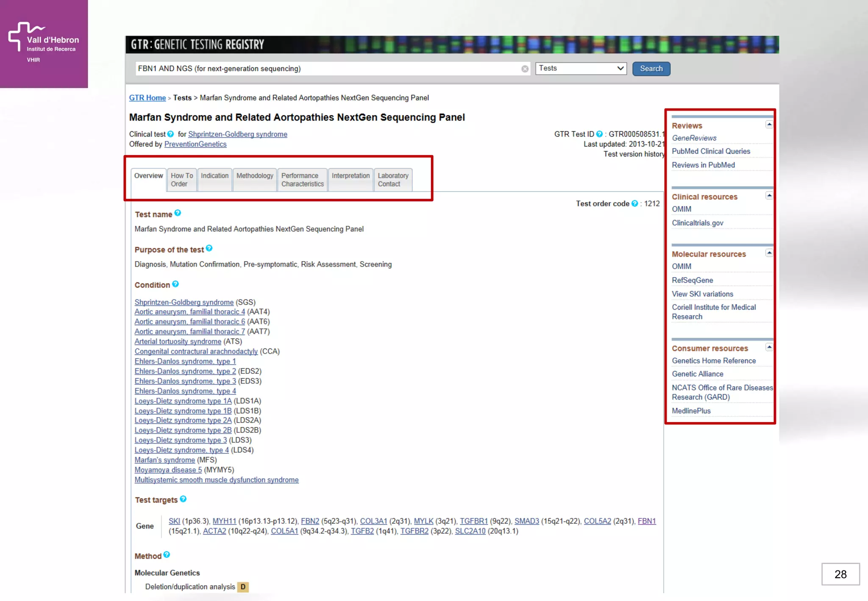Viewport: 868px width, 601px height.
Task: Click the yellow D badge on Deletion/duplication analysis
Action: pyautogui.click(x=243, y=587)
